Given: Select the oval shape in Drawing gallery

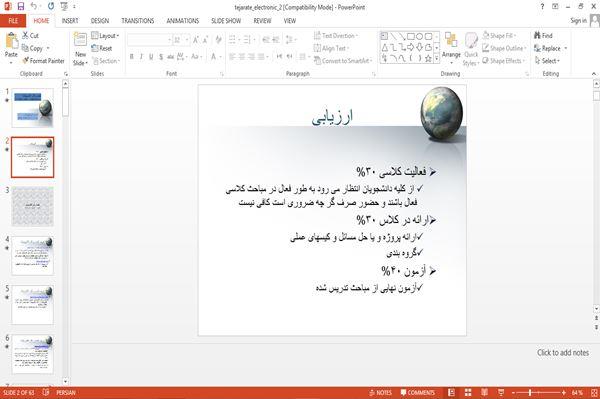Looking at the screenshot, I should (x=419, y=37).
